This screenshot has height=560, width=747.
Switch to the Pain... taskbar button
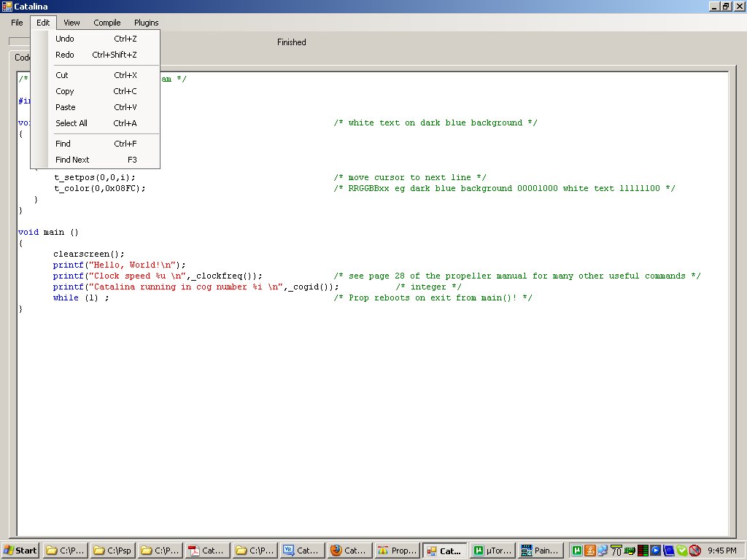click(540, 551)
